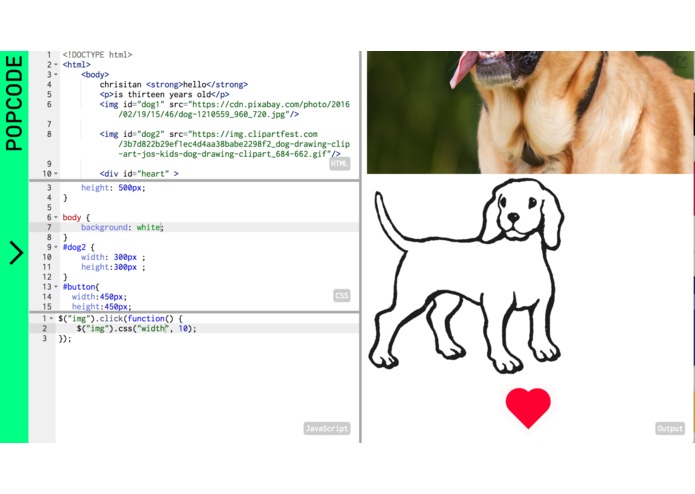Click the 'is thirteen years old' paragraph line

[x=164, y=94]
